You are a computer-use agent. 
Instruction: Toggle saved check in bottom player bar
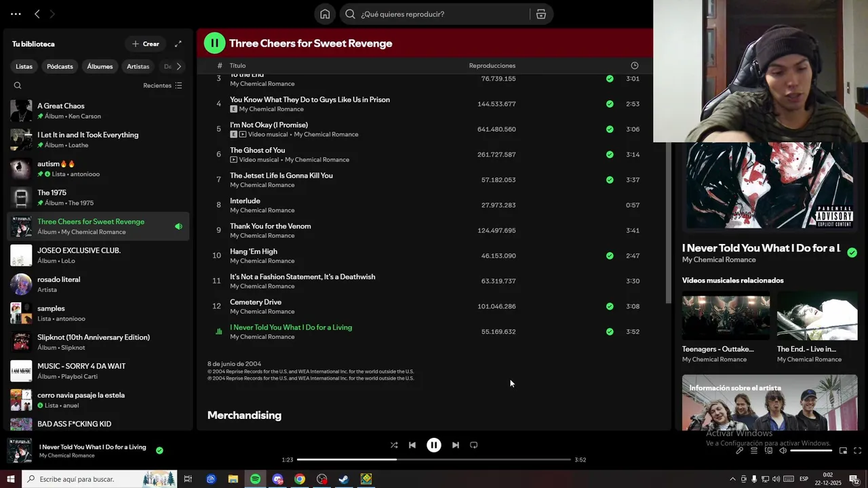pyautogui.click(x=159, y=450)
